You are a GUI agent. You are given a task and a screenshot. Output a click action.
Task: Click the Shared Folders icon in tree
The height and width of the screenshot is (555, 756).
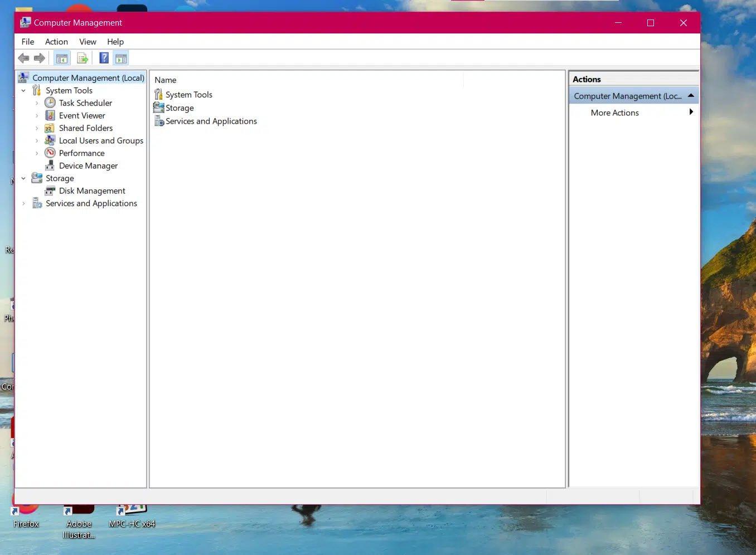click(50, 128)
